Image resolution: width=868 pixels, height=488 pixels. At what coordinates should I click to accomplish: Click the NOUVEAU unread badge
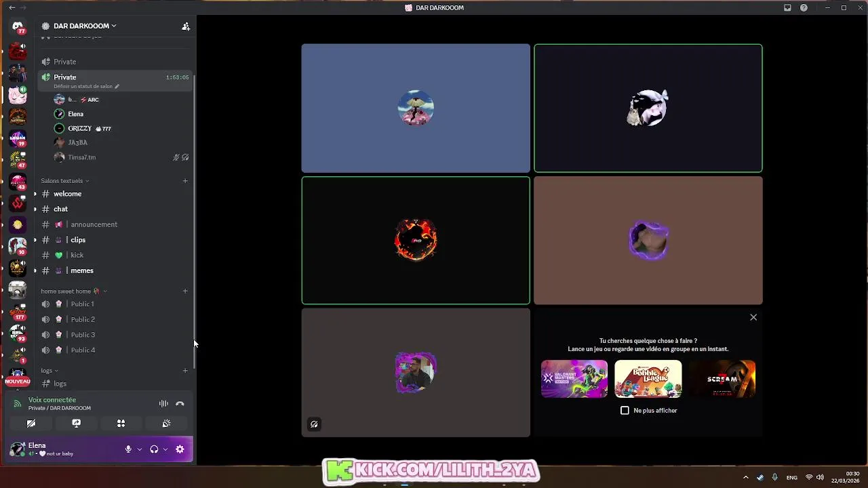pos(18,382)
